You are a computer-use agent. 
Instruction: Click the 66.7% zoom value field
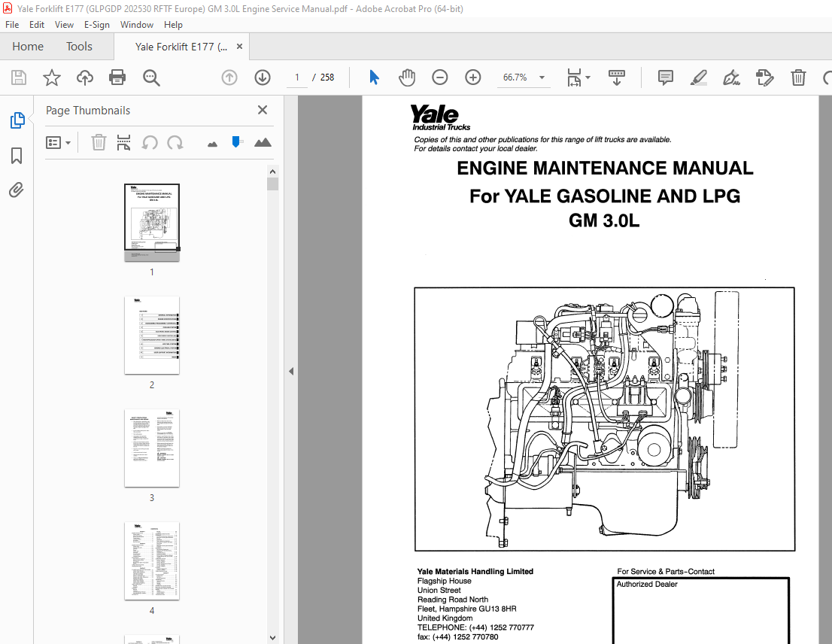coord(515,77)
